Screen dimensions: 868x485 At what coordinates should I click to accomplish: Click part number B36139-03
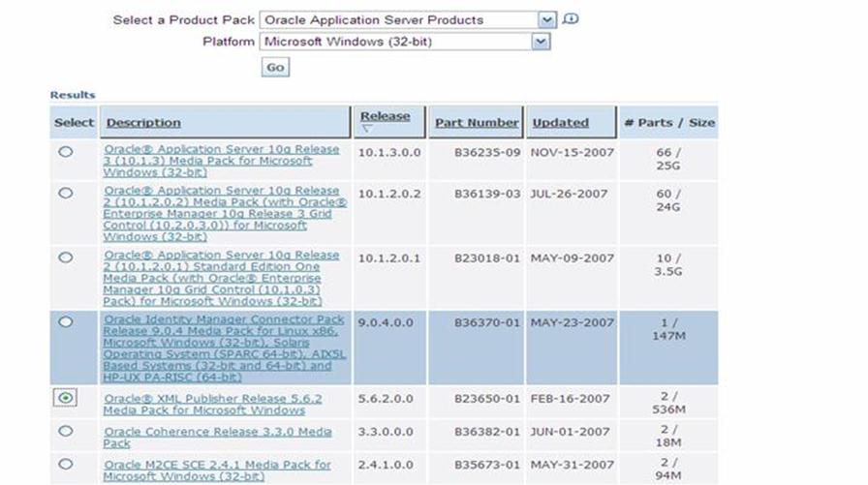(487, 194)
